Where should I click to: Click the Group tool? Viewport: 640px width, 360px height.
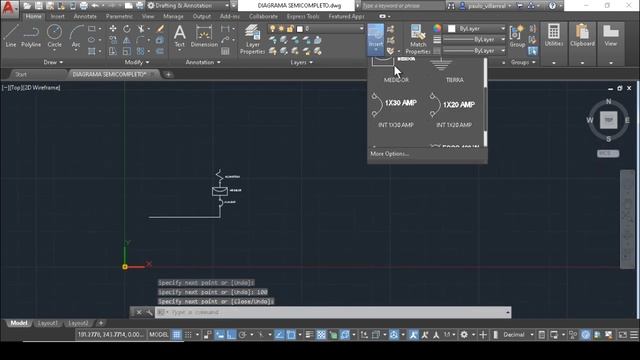tap(517, 36)
